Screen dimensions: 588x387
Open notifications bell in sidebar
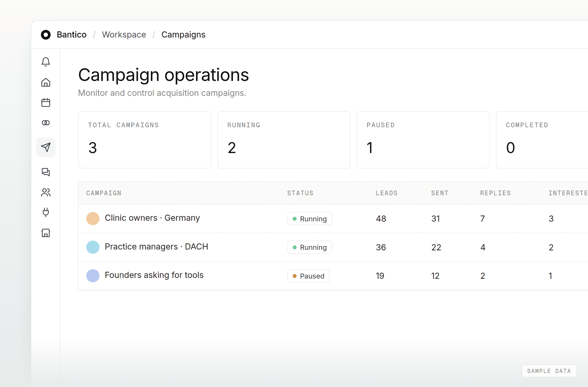(x=46, y=62)
